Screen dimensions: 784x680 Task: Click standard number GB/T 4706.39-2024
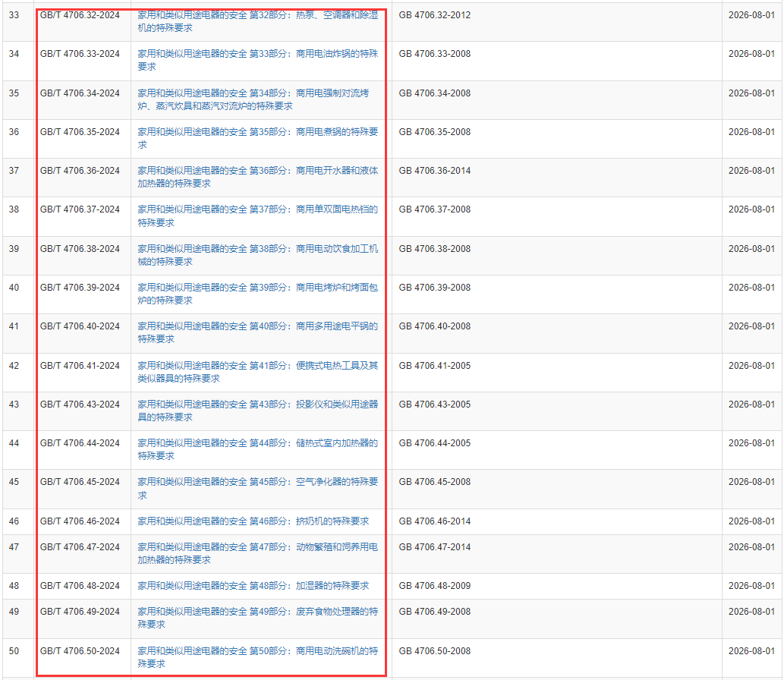[x=80, y=288]
